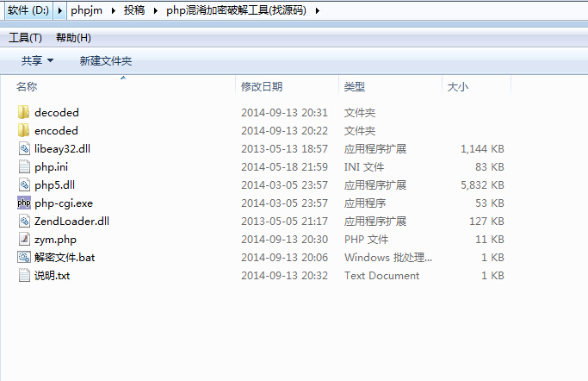Screen dimensions: 588x381
Task: Click the php5.dll file icon
Action: point(24,184)
